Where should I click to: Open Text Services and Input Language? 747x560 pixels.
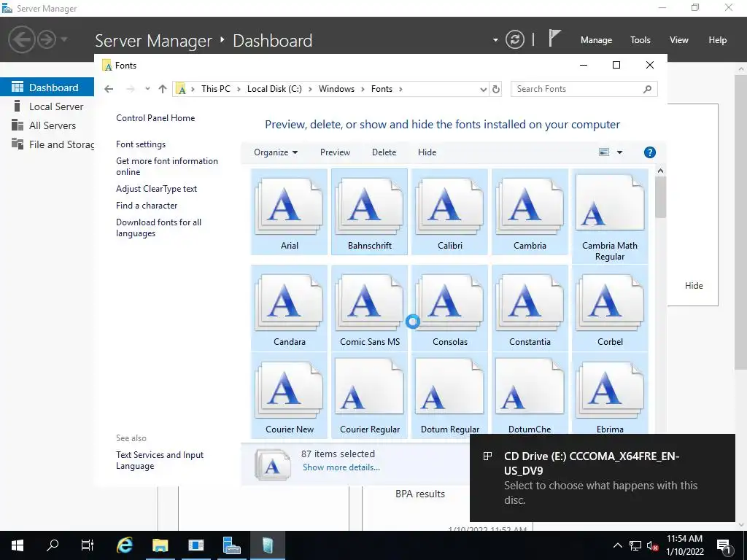pos(160,461)
